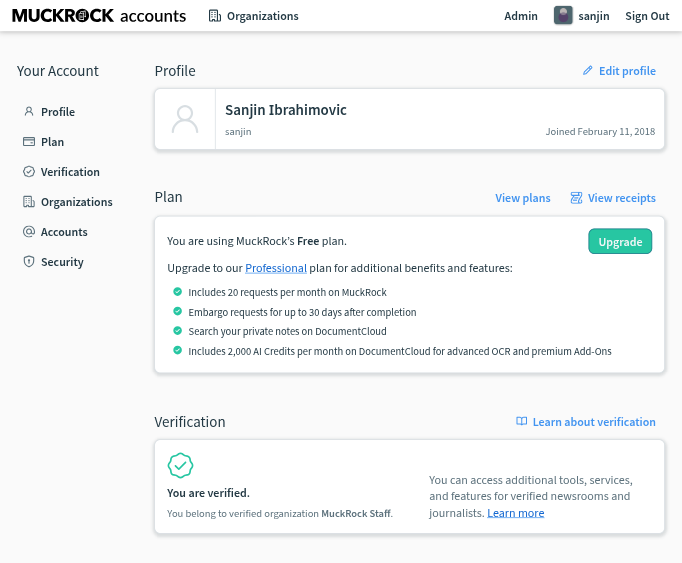Open the View plans link
This screenshot has width=682, height=563.
(x=522, y=198)
